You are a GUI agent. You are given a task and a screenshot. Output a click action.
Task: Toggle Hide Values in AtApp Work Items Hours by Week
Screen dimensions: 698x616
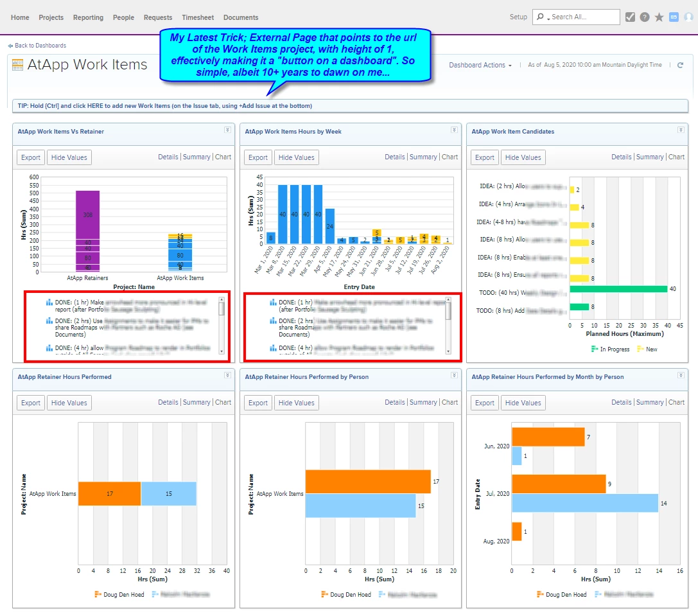pos(297,157)
